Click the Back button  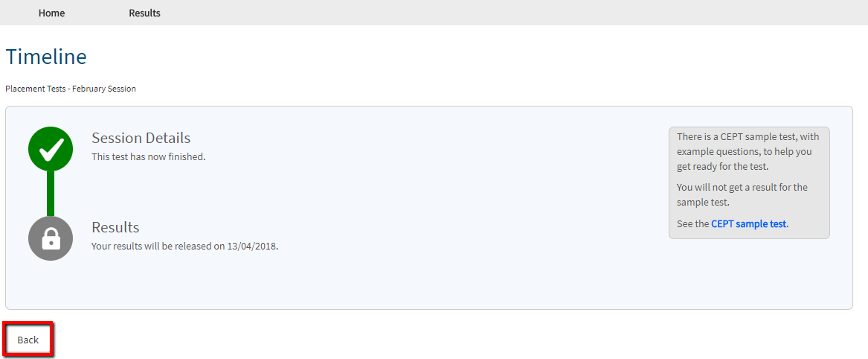click(x=28, y=340)
